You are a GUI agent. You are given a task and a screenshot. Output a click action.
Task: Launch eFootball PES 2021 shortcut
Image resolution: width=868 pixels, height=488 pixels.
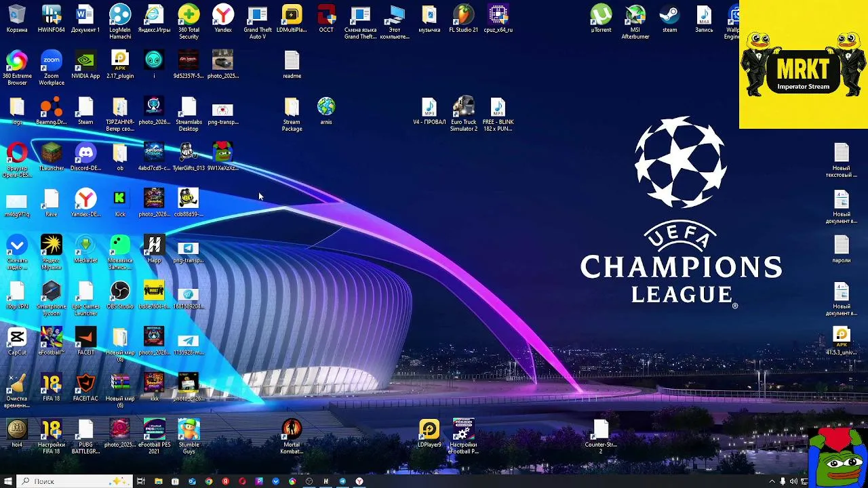coord(154,436)
